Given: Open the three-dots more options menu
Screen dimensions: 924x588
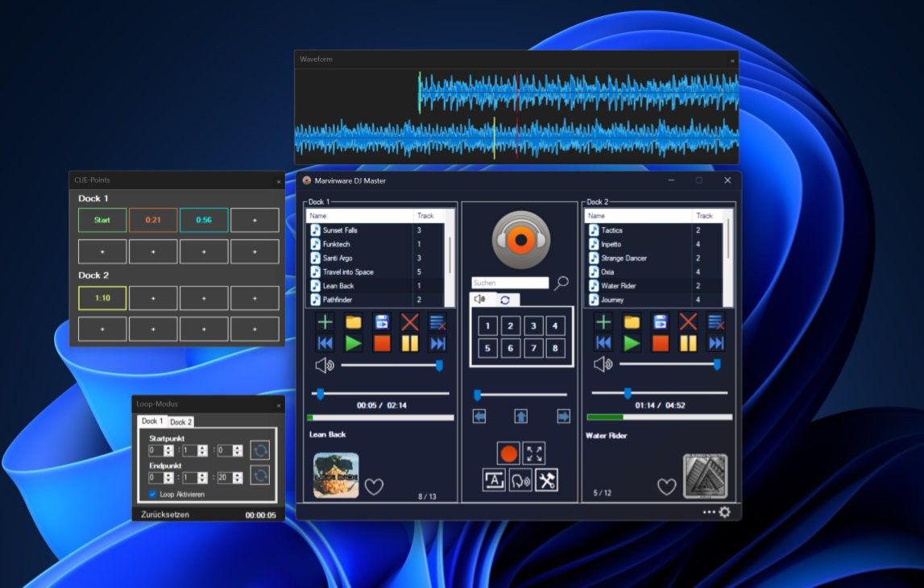Looking at the screenshot, I should point(708,512).
